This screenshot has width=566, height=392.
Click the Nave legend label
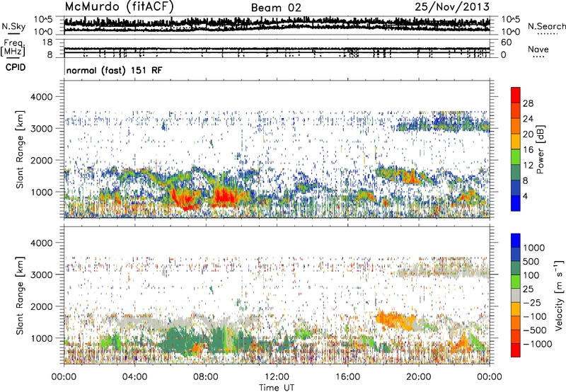(x=538, y=49)
